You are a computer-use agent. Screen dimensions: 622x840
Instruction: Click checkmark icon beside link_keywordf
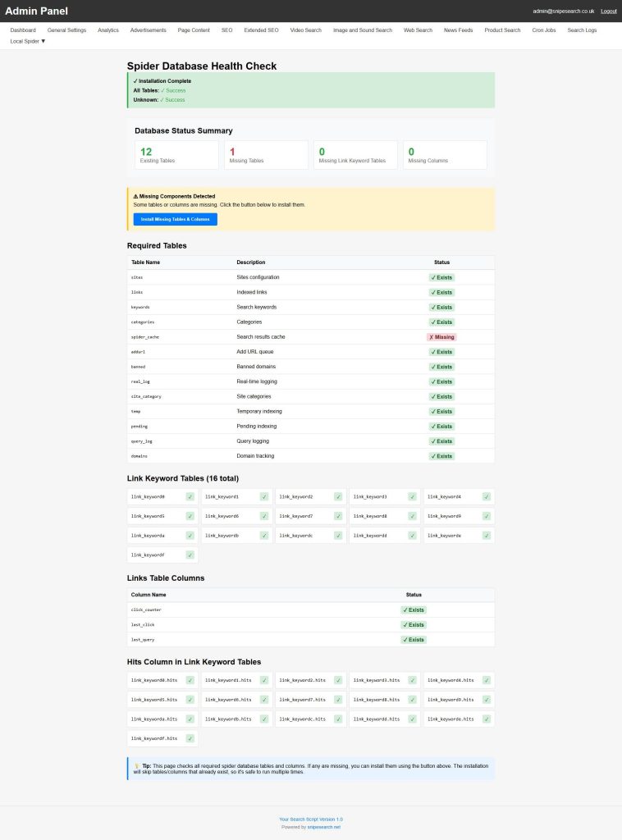pyautogui.click(x=190, y=555)
